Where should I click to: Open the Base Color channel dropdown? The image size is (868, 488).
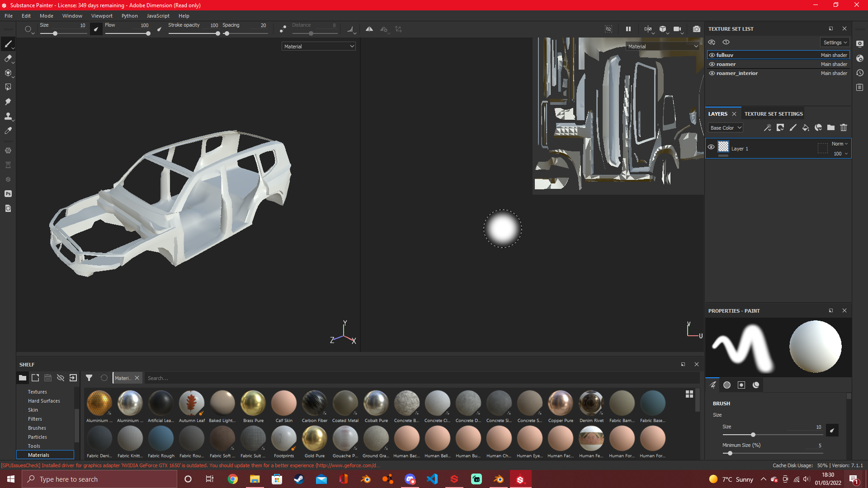(725, 128)
